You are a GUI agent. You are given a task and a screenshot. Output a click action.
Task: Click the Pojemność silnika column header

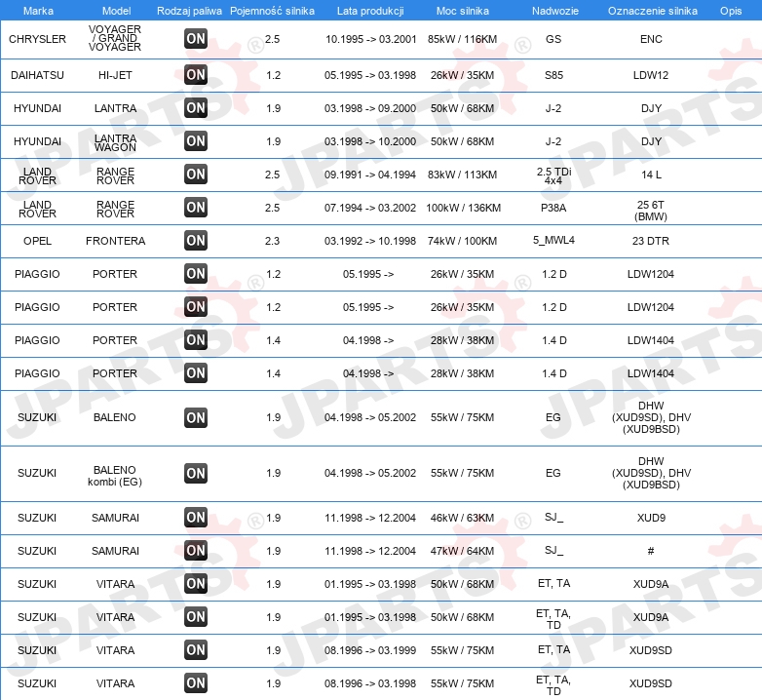272,11
